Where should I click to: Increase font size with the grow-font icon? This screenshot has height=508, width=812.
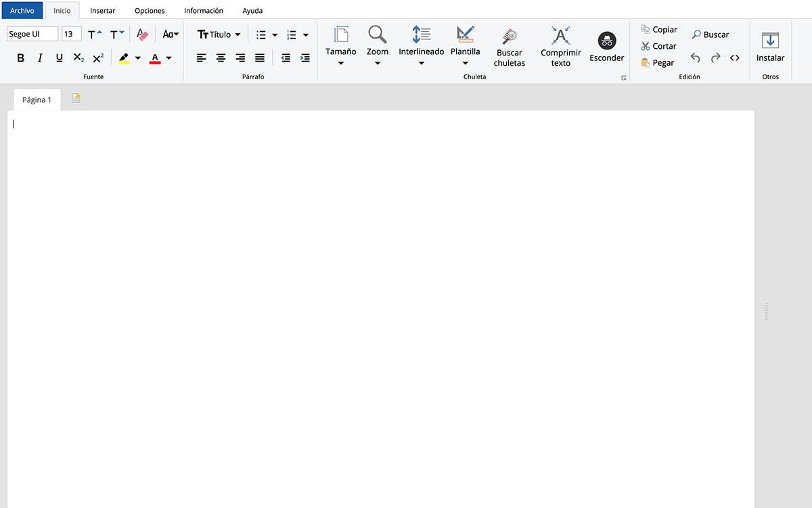click(95, 34)
